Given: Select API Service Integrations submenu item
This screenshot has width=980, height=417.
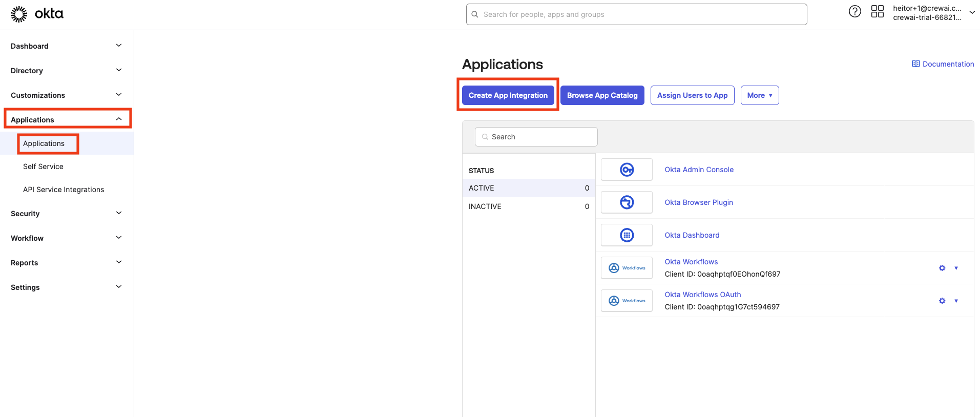Looking at the screenshot, I should 64,190.
